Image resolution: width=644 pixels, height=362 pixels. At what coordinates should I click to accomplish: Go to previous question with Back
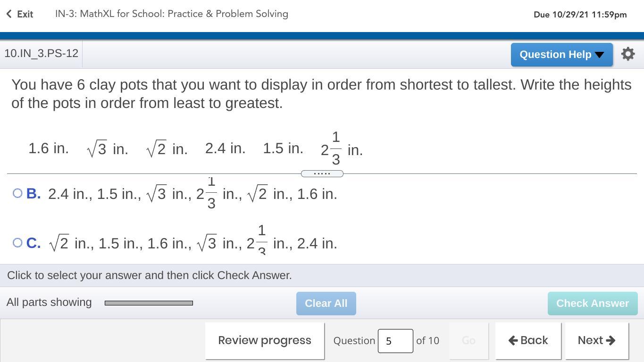tap(528, 340)
